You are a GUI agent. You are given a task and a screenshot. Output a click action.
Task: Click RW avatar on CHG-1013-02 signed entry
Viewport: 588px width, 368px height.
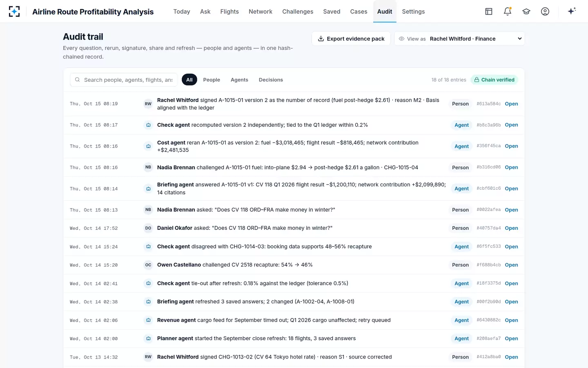148,357
